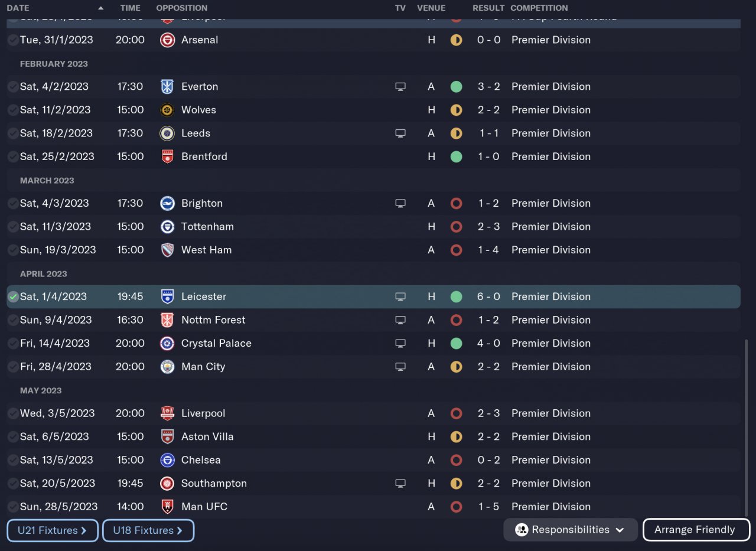Toggle the checkmark on Man UFC fixture
This screenshot has width=756, height=551.
click(13, 507)
